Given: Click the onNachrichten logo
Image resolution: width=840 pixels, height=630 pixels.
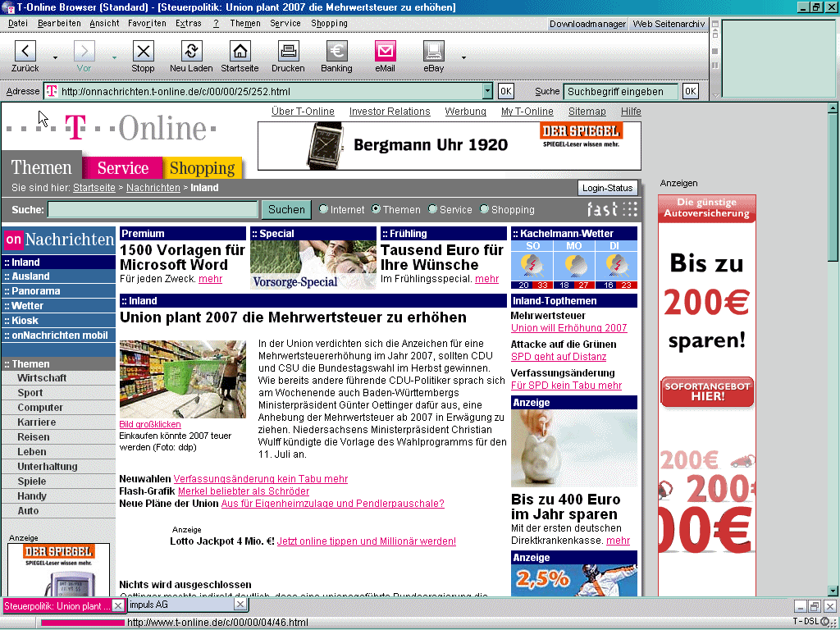Looking at the screenshot, I should tap(59, 240).
